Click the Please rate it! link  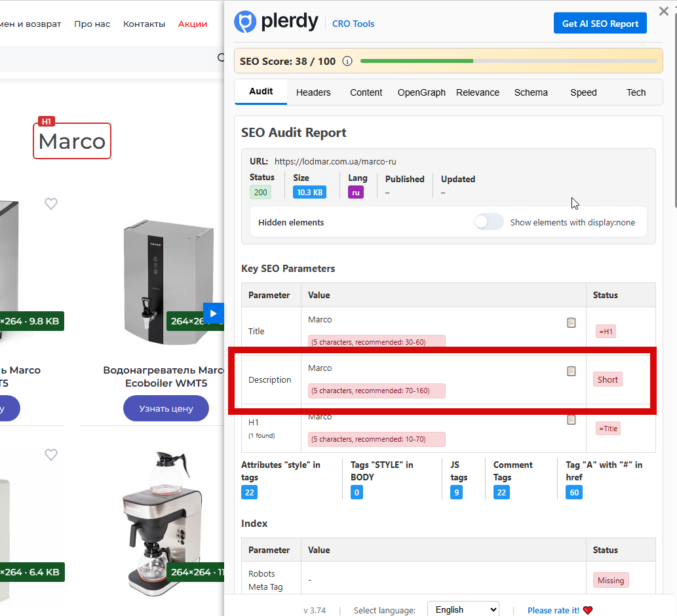553,610
